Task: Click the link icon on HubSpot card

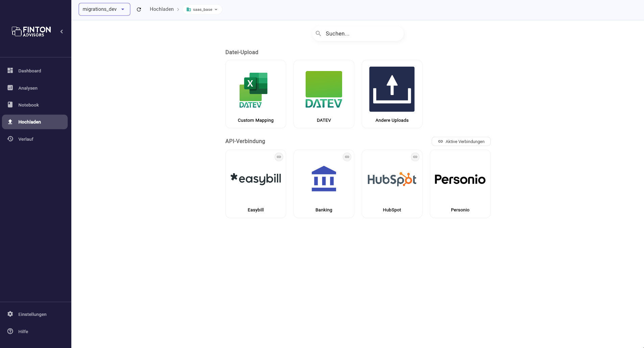Action: (x=415, y=157)
